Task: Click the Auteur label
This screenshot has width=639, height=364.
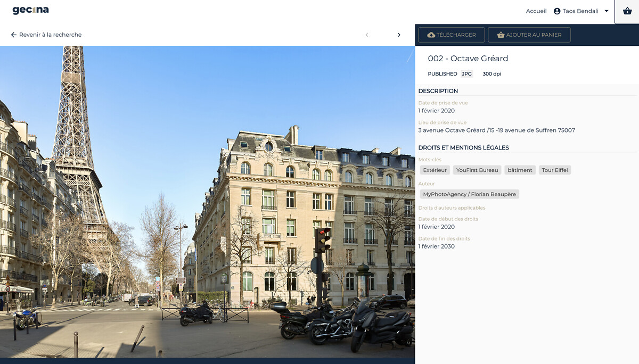Action: [427, 184]
